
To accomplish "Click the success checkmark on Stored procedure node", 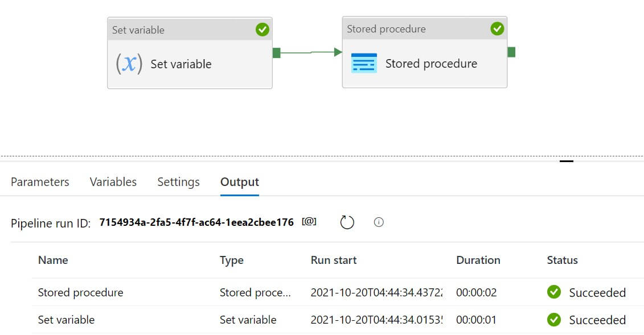I will tap(497, 28).
